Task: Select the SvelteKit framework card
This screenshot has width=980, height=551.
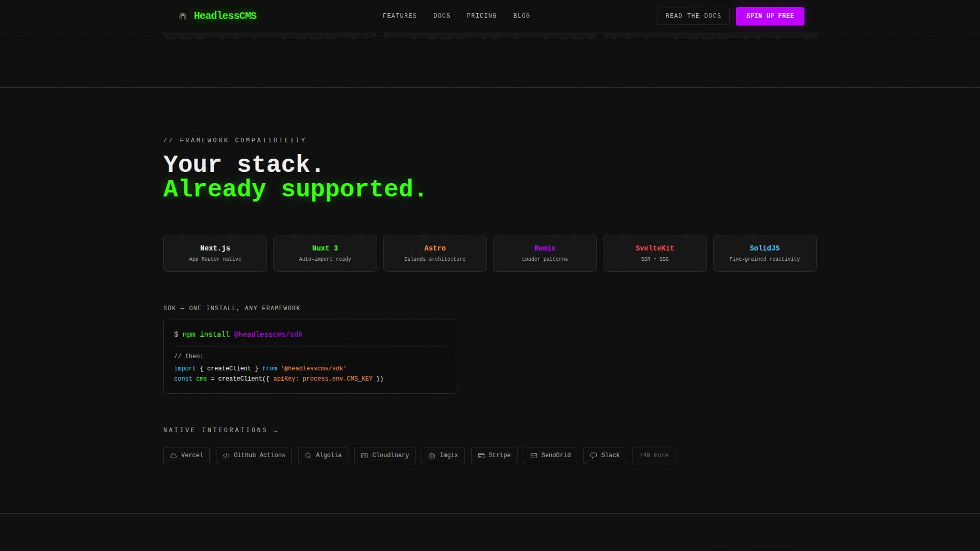Action: click(655, 253)
